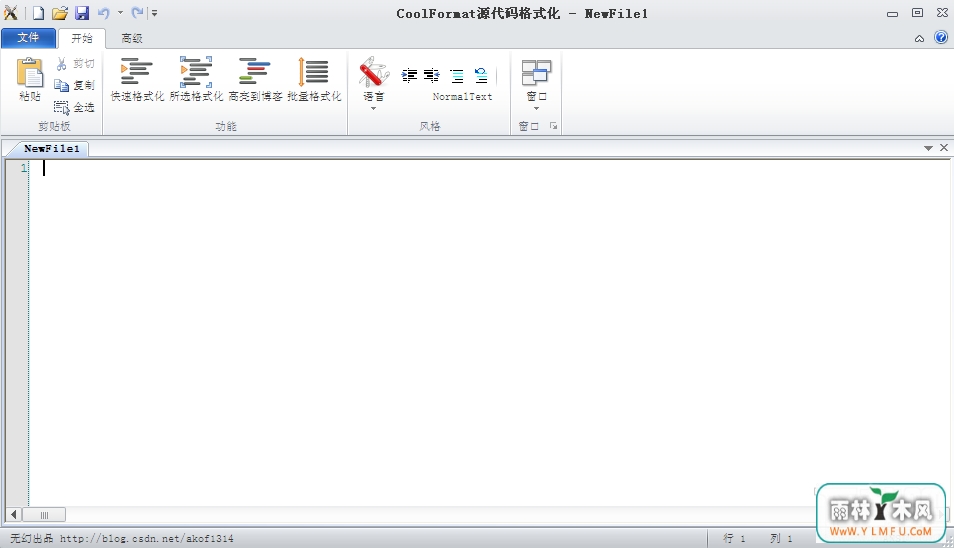This screenshot has width=954, height=548.
Task: Click the 剪切 cut button
Action: (75, 63)
